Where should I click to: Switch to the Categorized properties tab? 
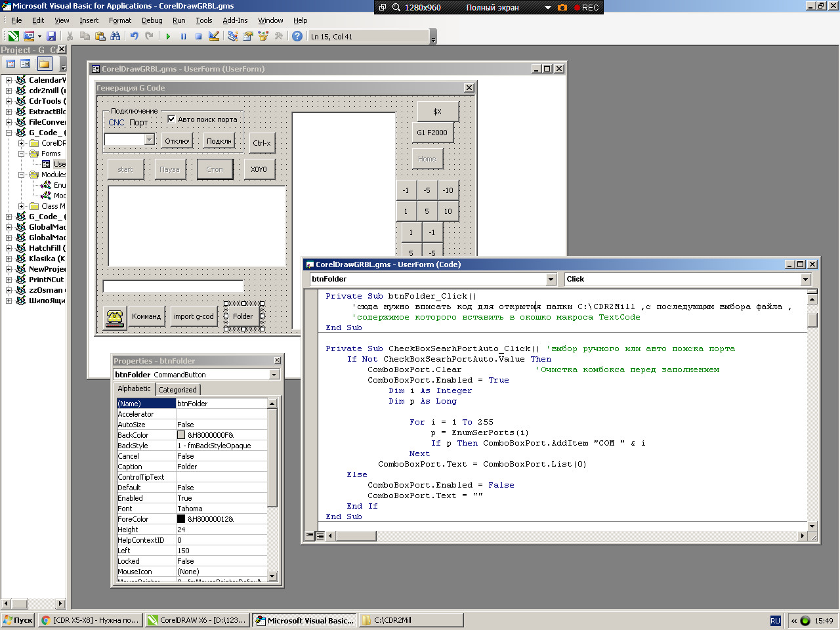pyautogui.click(x=177, y=390)
